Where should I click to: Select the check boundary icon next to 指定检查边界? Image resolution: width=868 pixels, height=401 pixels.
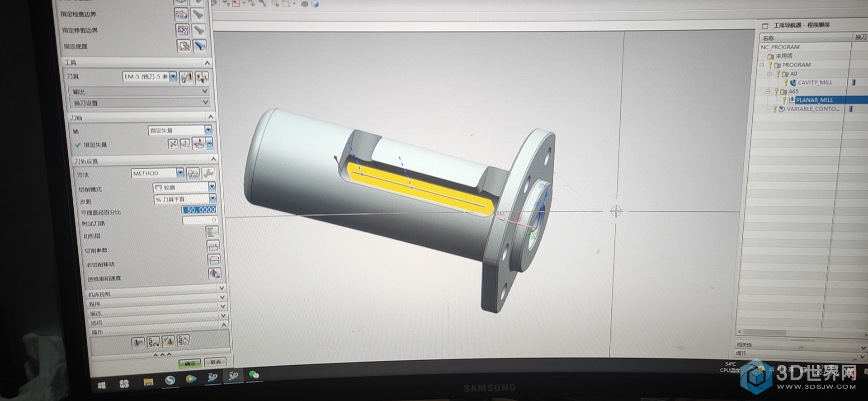coord(181,14)
